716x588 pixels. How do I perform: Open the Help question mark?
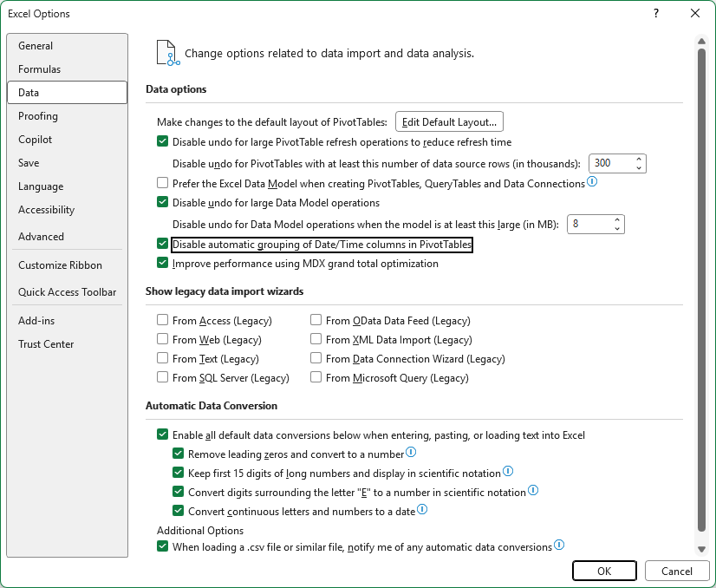pos(656,13)
